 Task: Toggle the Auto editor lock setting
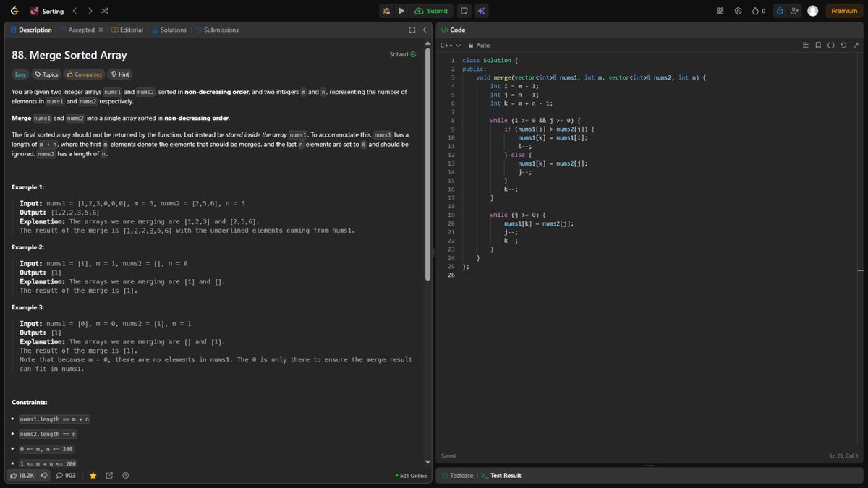click(x=479, y=46)
